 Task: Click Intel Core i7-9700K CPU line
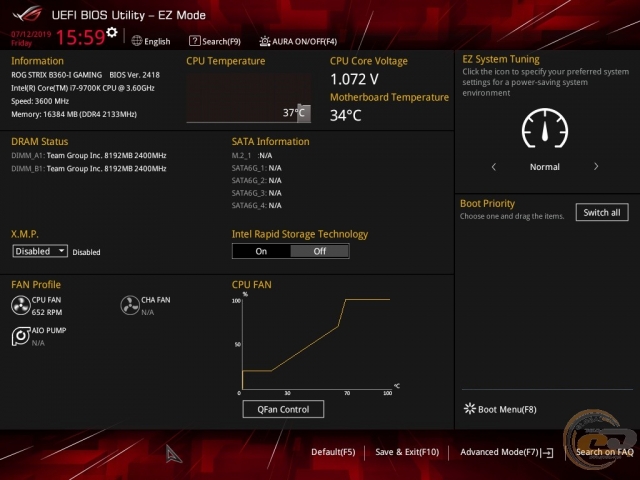click(x=83, y=88)
